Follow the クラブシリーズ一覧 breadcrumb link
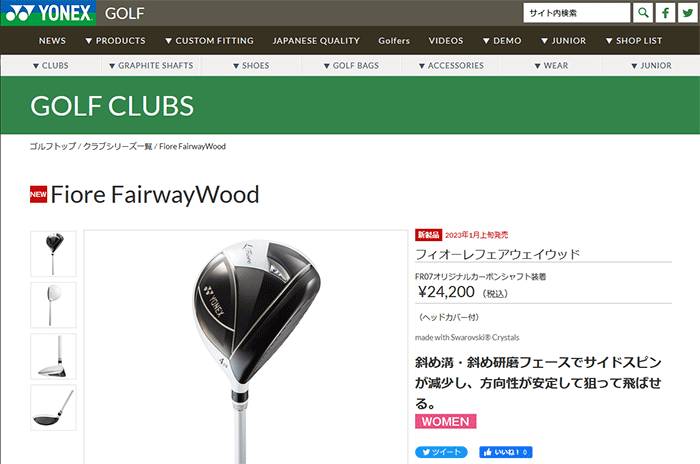The width and height of the screenshot is (700, 464). pyautogui.click(x=118, y=146)
